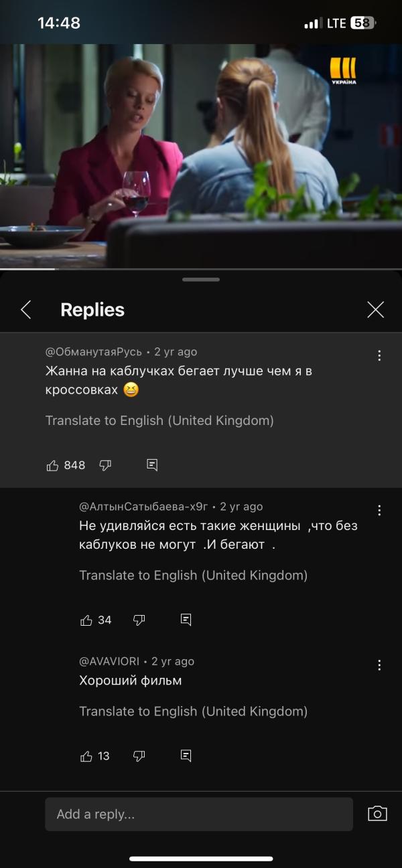402x868 pixels.
Task: Click the video progress bar
Action: point(201,269)
